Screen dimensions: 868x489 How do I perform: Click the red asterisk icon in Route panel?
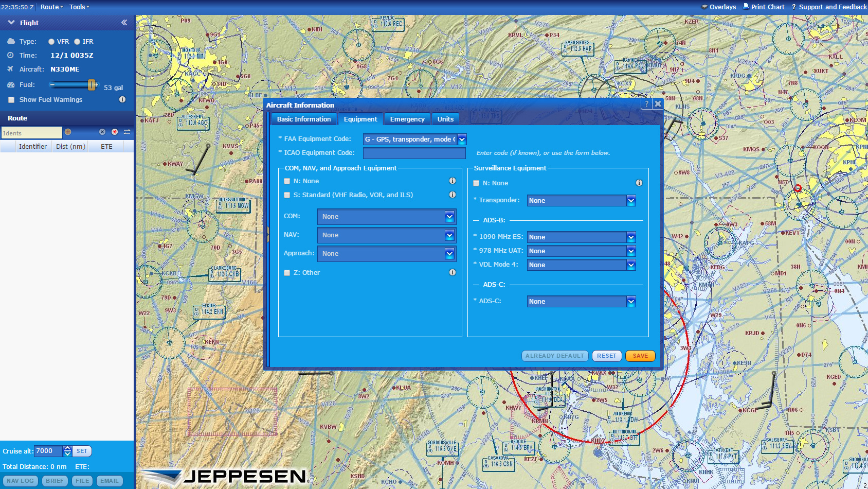click(114, 132)
